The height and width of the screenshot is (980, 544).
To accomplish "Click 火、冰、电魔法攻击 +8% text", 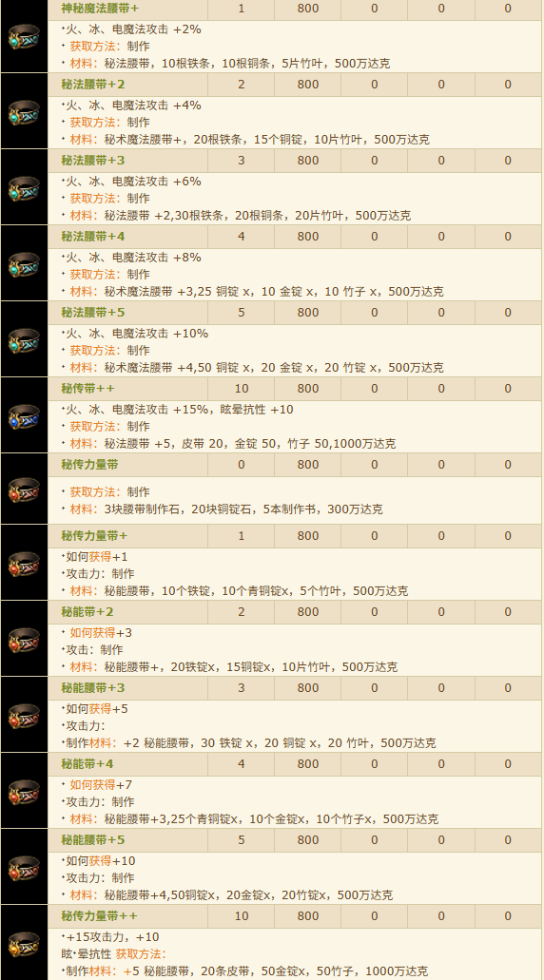I will pos(133,258).
